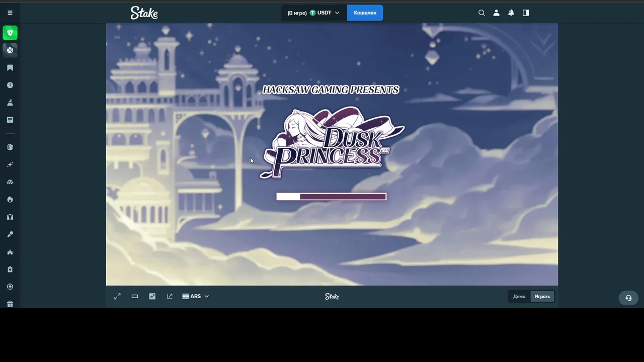Open the search magnifier in the header
The width and height of the screenshot is (644, 362).
pos(481,13)
